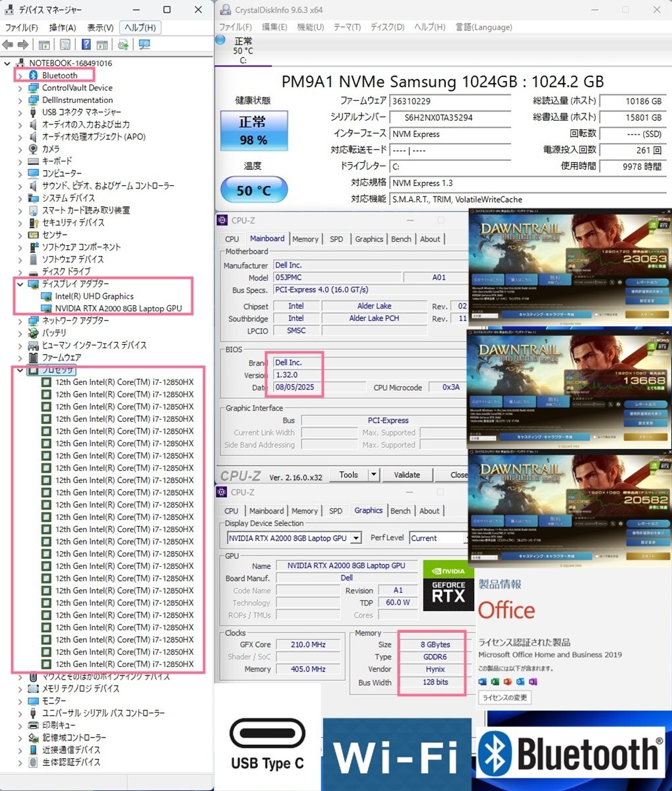672x791 pixels.
Task: Open the Properties toolbar icon in Device Manager
Action: 65,45
